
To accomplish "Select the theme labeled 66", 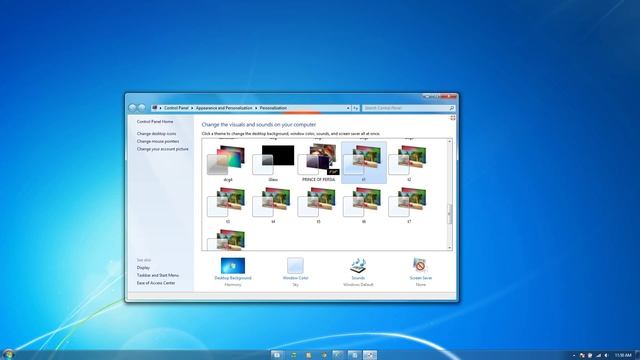I will tap(364, 204).
